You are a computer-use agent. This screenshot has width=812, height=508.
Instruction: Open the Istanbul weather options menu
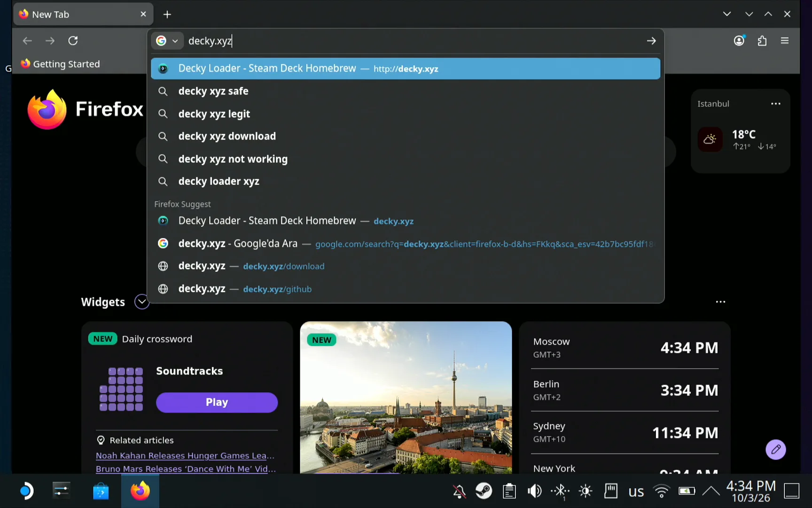point(776,104)
